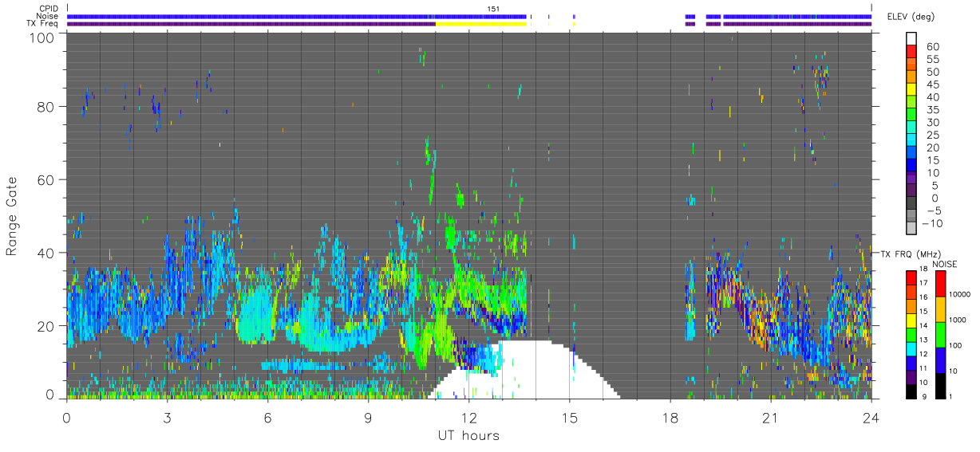Click the 45 label on the ELEV scale
Screen dimensions: 980x452
pos(932,85)
